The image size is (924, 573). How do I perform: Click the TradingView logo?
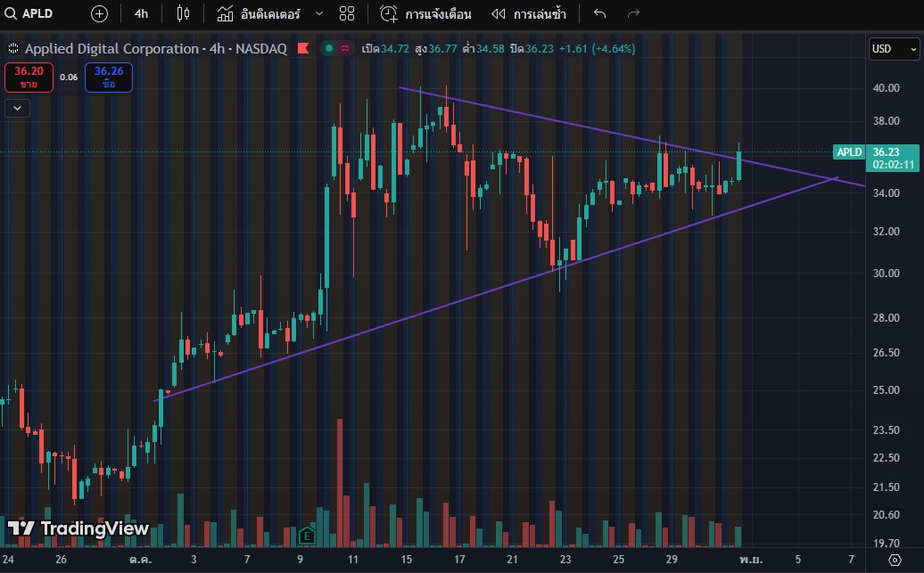pyautogui.click(x=78, y=528)
